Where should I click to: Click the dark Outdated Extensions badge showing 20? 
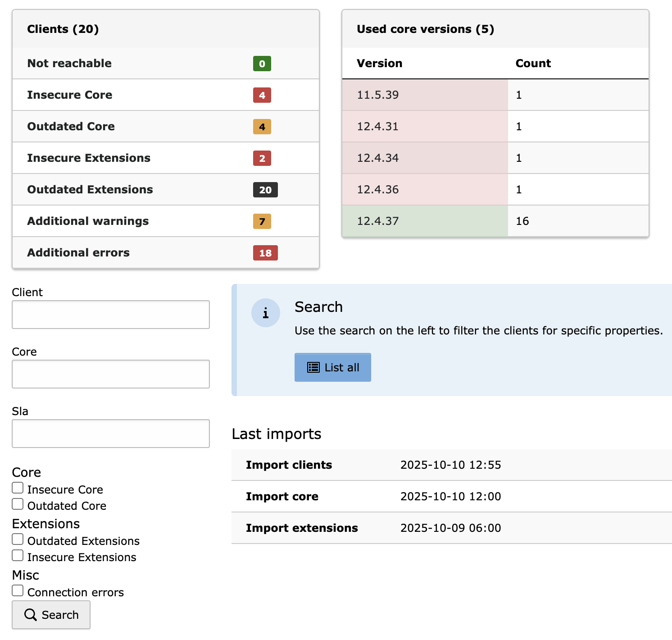point(265,190)
